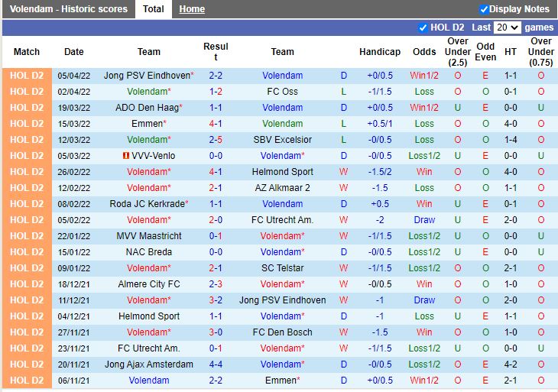Open the 2-2 result of 05/04/22 match

tap(216, 76)
